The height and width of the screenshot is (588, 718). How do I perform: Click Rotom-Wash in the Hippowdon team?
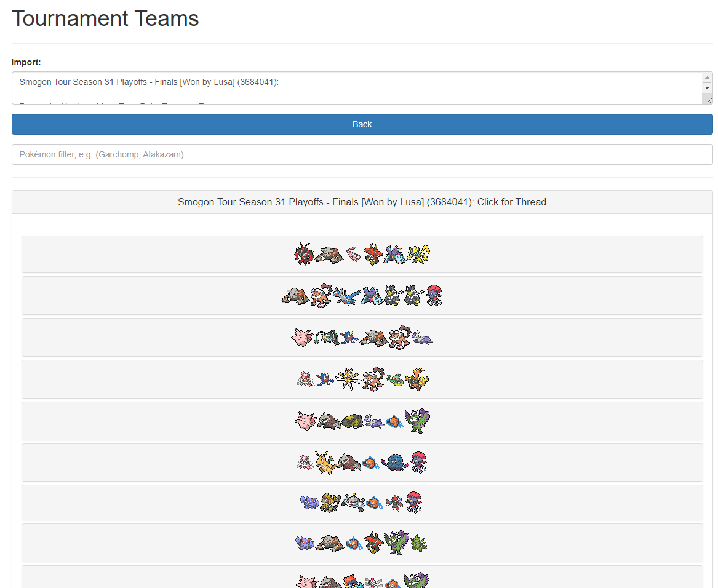(x=395, y=421)
